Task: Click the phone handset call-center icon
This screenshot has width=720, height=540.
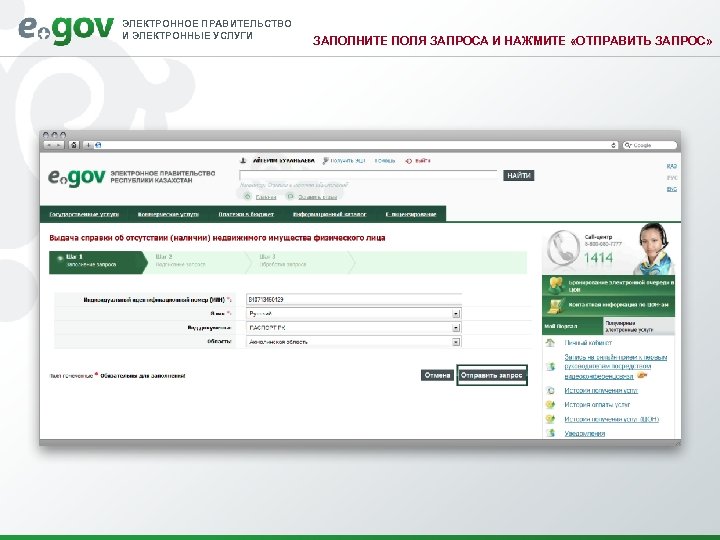Action: click(x=564, y=248)
